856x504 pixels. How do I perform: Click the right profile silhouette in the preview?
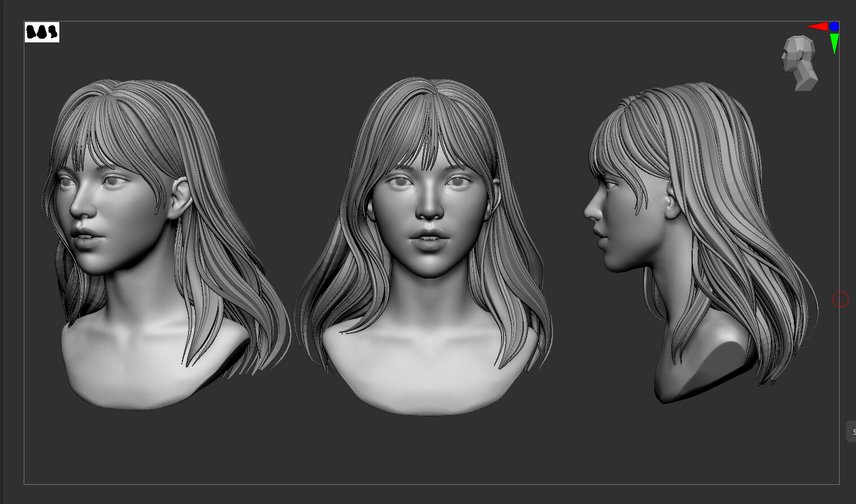(53, 32)
